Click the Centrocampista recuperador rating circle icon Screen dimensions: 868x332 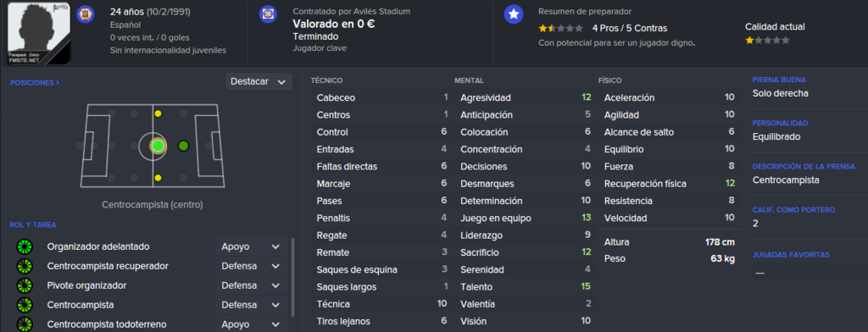tap(25, 266)
